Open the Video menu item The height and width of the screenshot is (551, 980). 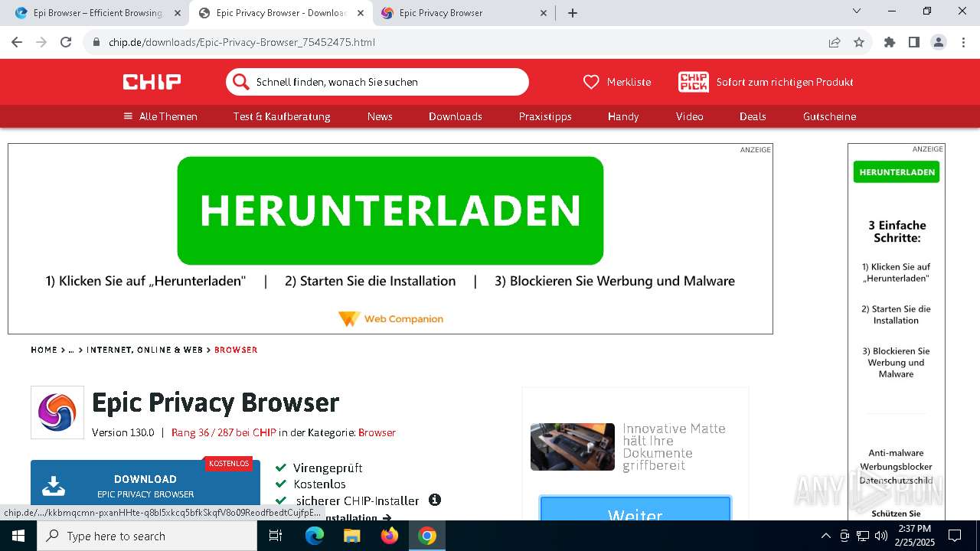(x=690, y=116)
